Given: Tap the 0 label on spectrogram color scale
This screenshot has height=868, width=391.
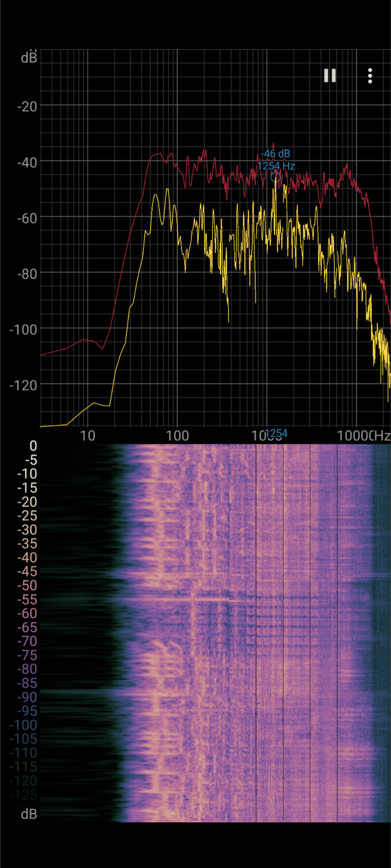Looking at the screenshot, I should (33, 446).
